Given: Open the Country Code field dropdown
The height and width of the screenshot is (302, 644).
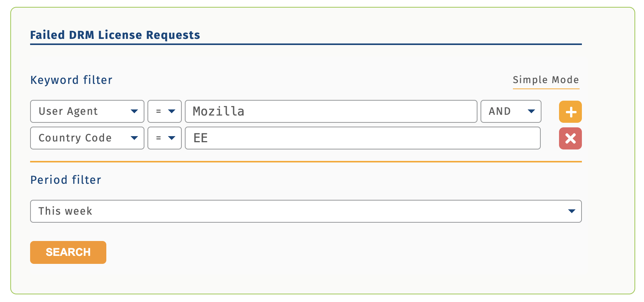Looking at the screenshot, I should click(87, 138).
